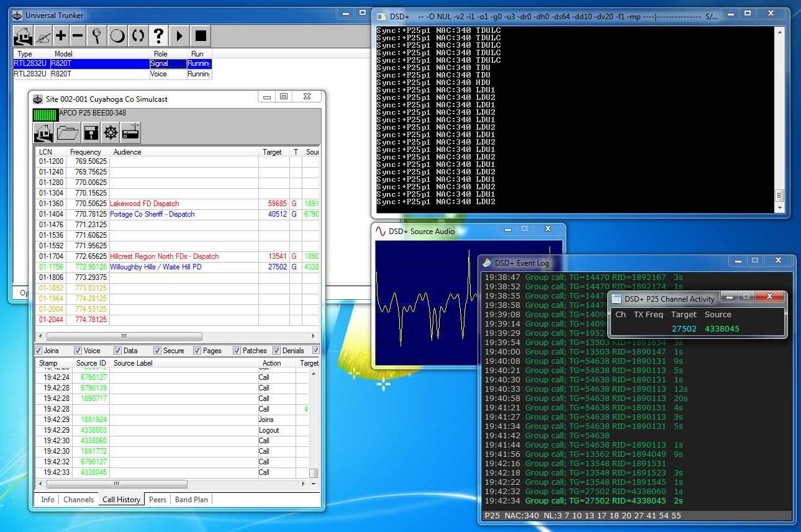Toggle the Joins checkbox

(x=38, y=351)
